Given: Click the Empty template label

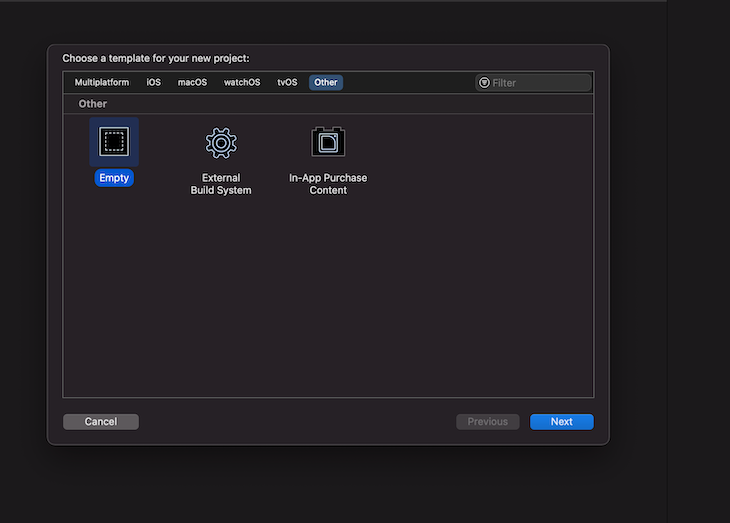Looking at the screenshot, I should tap(114, 178).
